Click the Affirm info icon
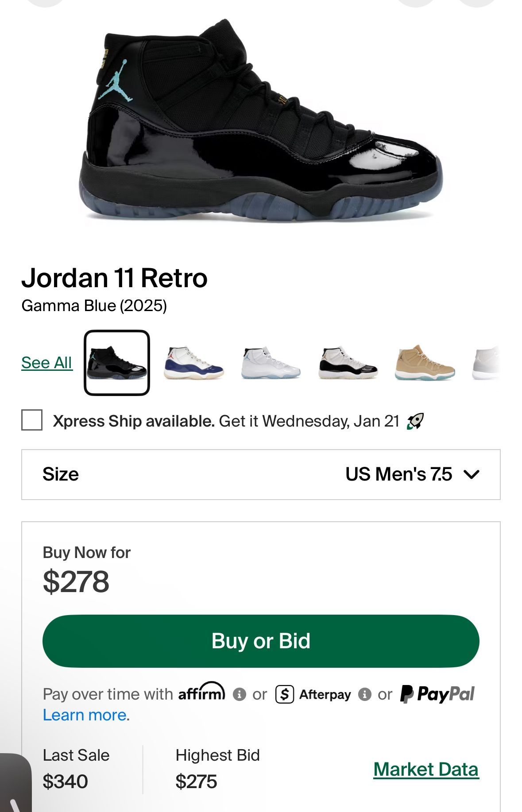 click(x=239, y=694)
